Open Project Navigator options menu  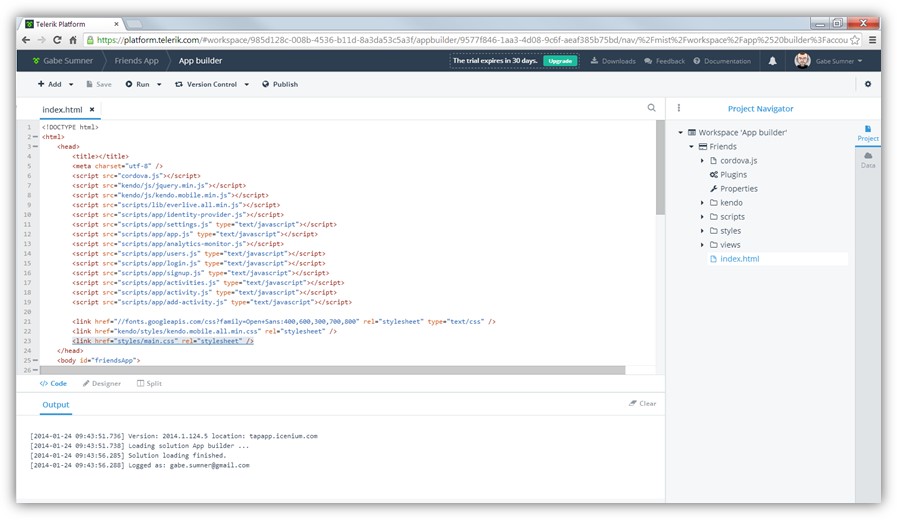coord(679,108)
